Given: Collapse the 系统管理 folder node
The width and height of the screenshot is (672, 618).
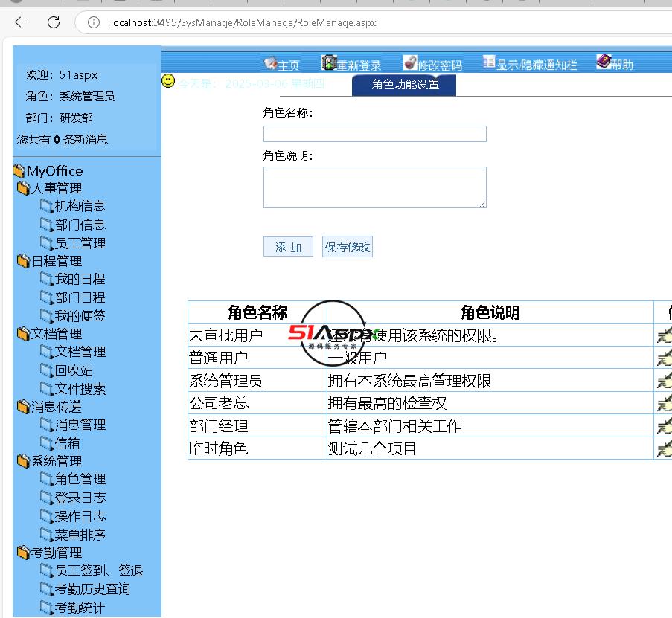Looking at the screenshot, I should 24,461.
